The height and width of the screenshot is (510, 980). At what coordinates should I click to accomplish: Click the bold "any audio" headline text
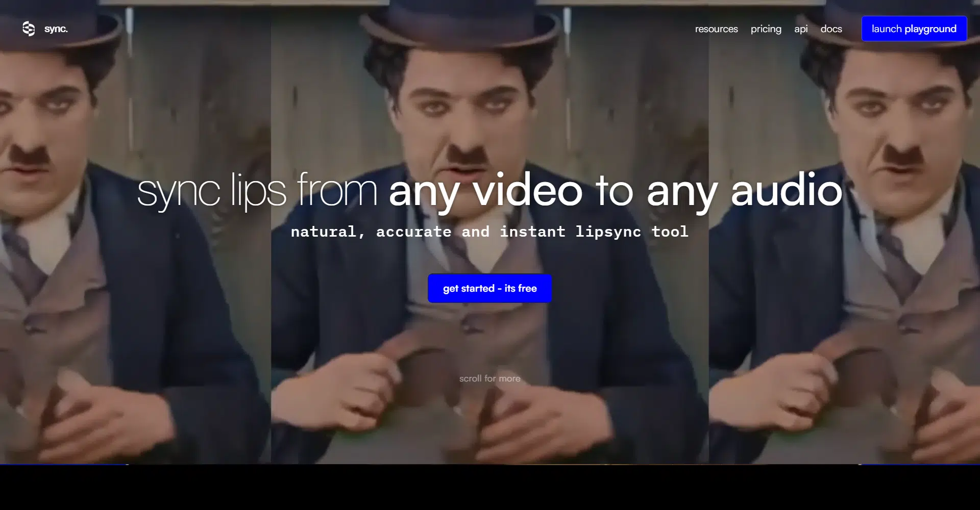pyautogui.click(x=744, y=191)
